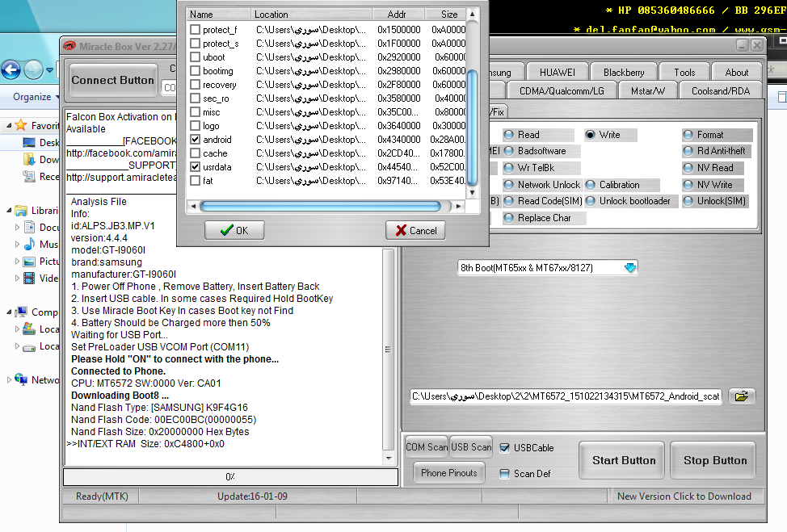Select the Computer icon in Explorer sidebar
The image size is (787, 532).
pyautogui.click(x=21, y=312)
